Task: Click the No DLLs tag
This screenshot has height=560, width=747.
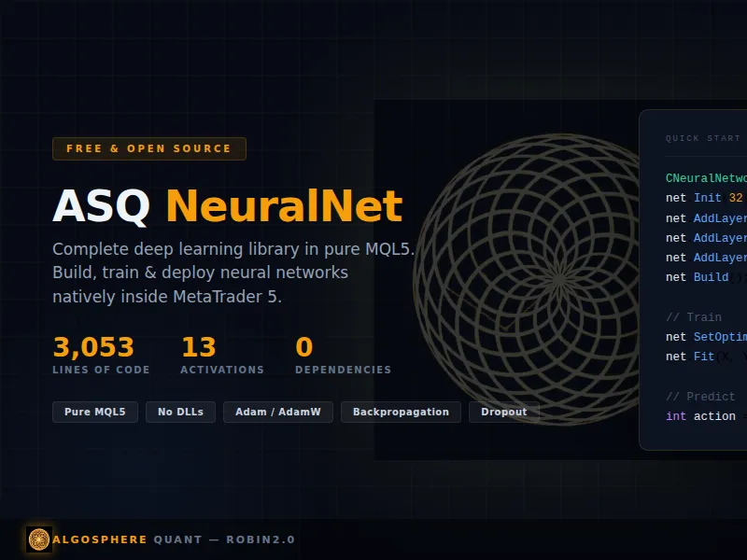Action: (x=180, y=412)
